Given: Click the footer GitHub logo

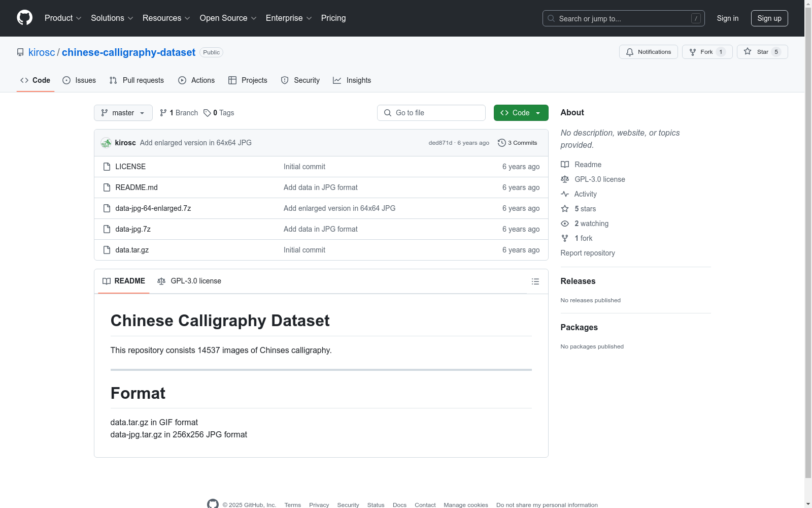Looking at the screenshot, I should (213, 504).
